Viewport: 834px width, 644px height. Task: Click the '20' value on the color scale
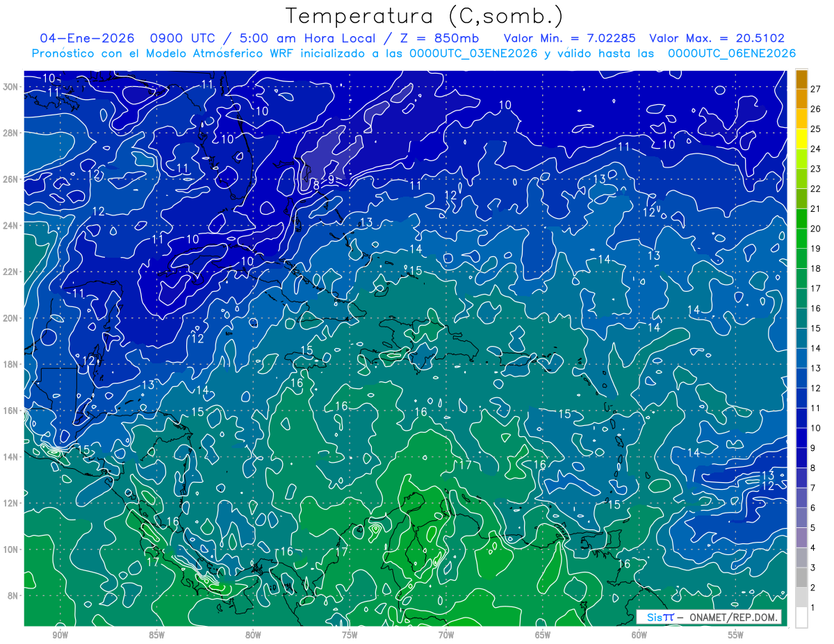816,229
